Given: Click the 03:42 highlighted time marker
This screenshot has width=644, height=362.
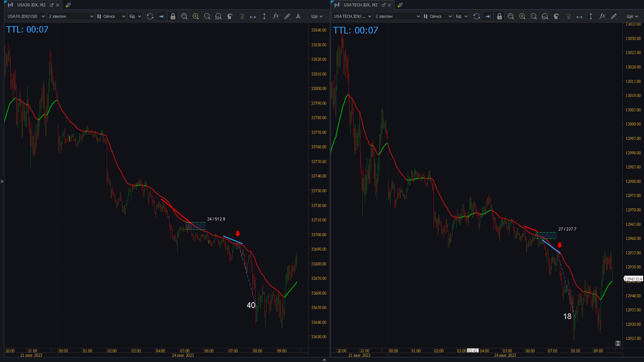Looking at the screenshot, I should coord(472,351).
